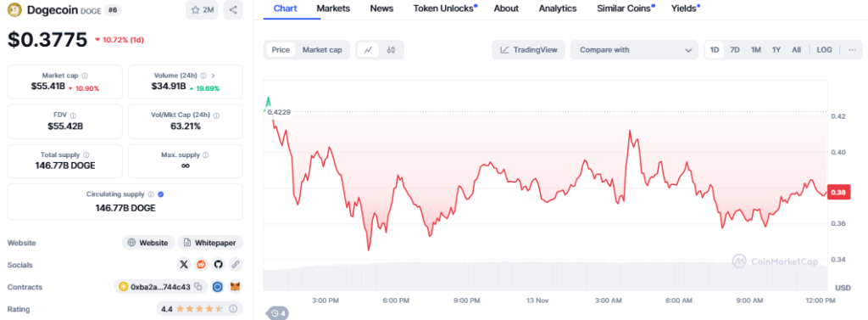Copy the 0xba2a...744c43 contract address
The height and width of the screenshot is (320, 868).
(x=198, y=287)
